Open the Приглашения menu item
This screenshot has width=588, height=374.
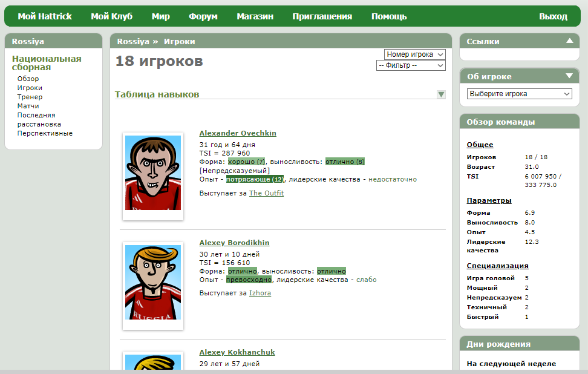point(322,16)
